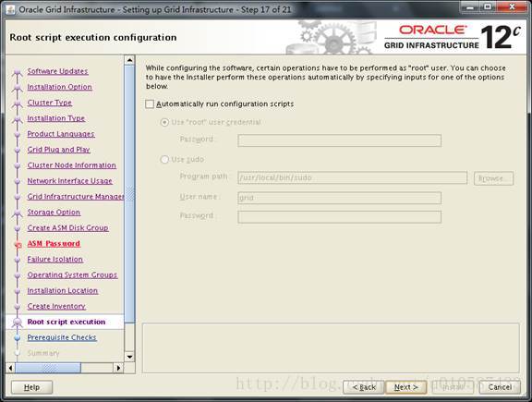532x402 pixels.
Task: Click the Root script execution step marker icon
Action: [x=17, y=323]
